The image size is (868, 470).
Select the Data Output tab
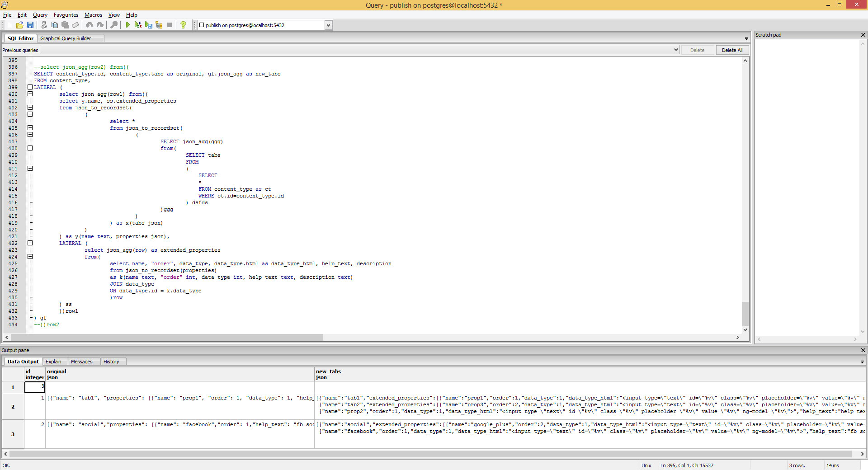pos(23,362)
